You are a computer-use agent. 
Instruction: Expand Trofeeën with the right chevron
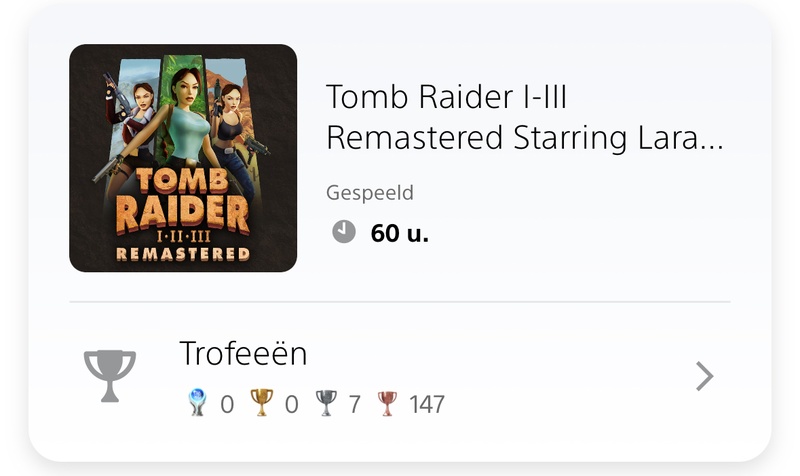705,376
